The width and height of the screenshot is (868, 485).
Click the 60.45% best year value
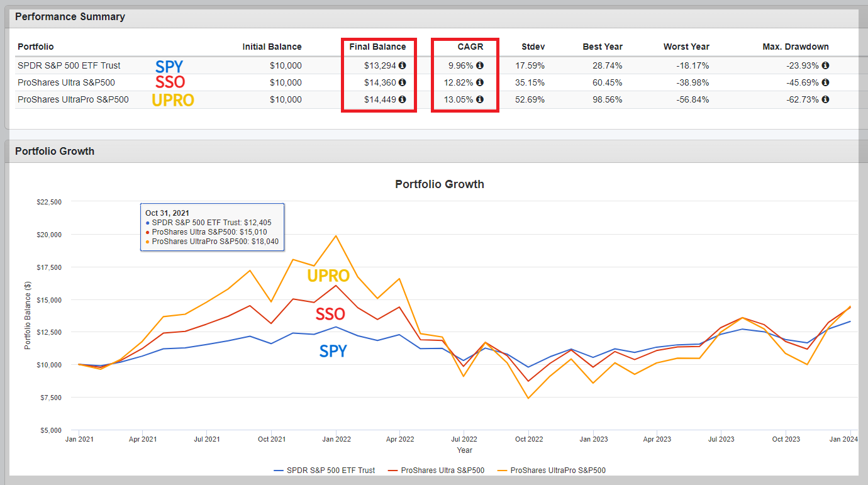(608, 82)
